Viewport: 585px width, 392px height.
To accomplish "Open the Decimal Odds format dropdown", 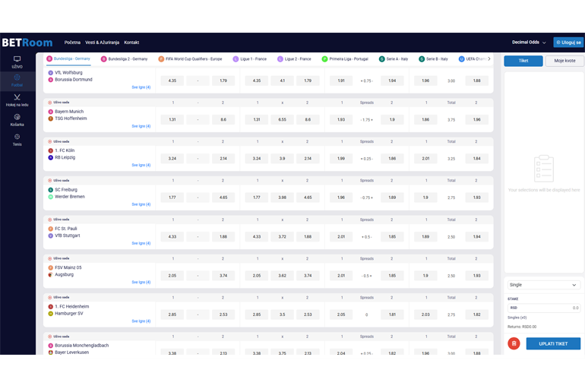I will pyautogui.click(x=528, y=43).
